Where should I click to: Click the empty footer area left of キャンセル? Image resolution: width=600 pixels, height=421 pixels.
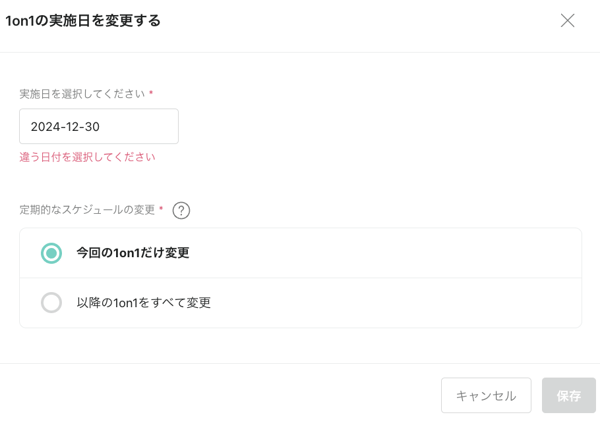point(220,395)
